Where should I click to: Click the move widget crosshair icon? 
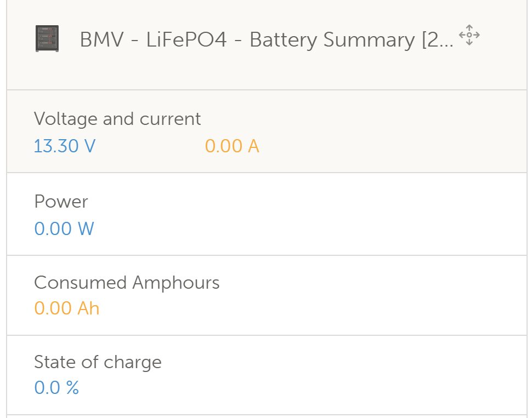(x=469, y=35)
